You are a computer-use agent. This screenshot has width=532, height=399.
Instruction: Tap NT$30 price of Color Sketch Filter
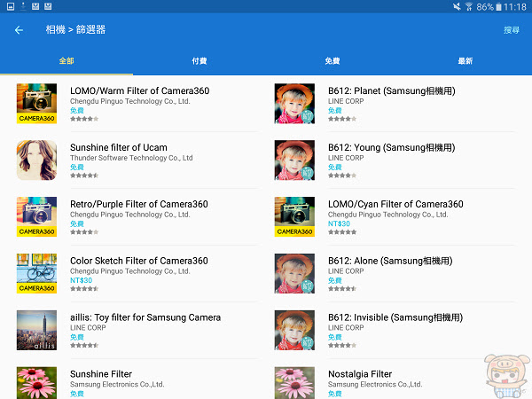(81, 280)
